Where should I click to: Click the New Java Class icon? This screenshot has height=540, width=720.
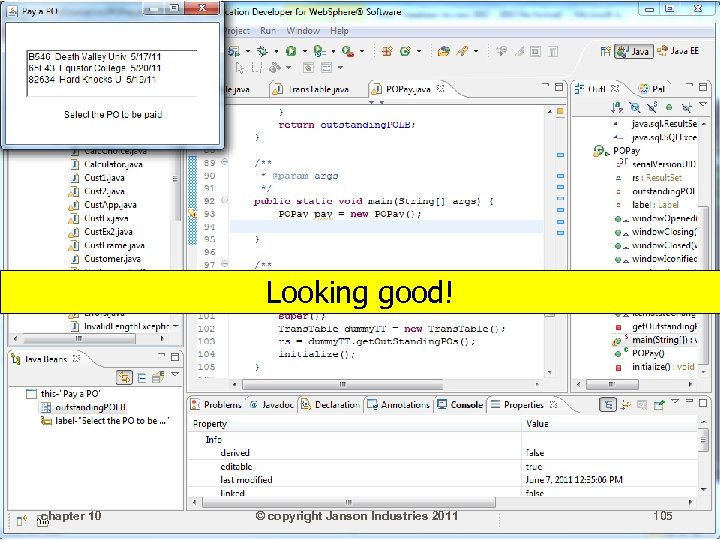pyautogui.click(x=405, y=51)
